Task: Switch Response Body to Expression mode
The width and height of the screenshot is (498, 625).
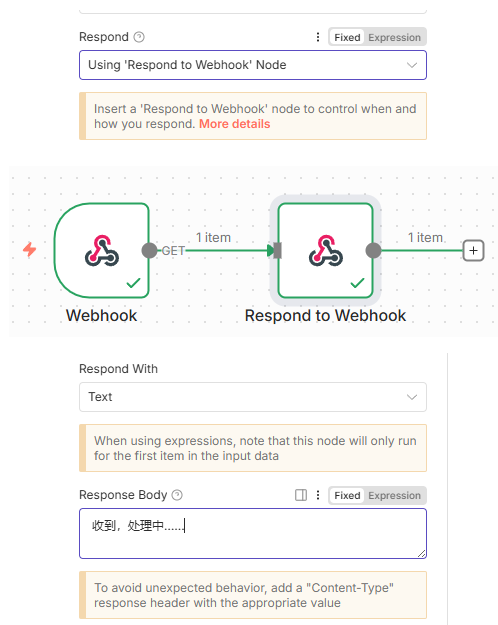Action: point(394,495)
